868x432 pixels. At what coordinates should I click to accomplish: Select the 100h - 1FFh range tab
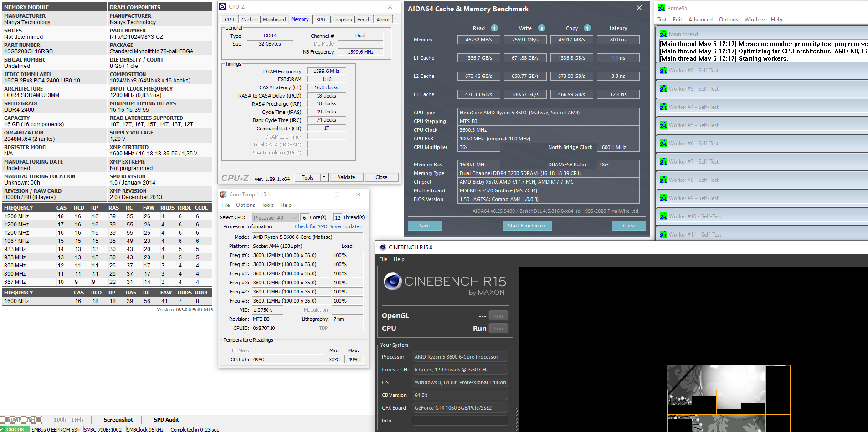[68, 420]
